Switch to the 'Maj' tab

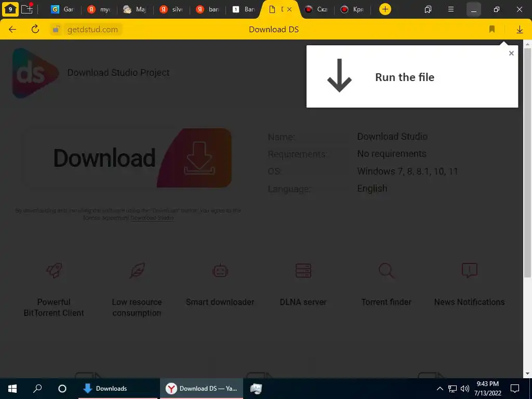coord(135,9)
